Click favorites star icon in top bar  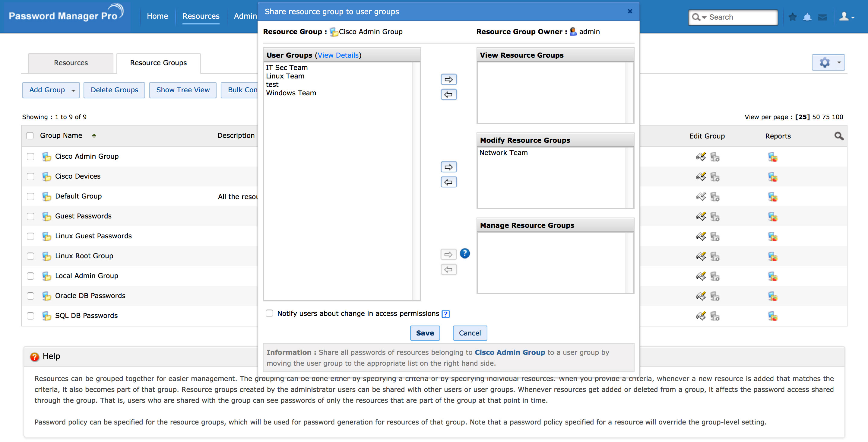793,17
